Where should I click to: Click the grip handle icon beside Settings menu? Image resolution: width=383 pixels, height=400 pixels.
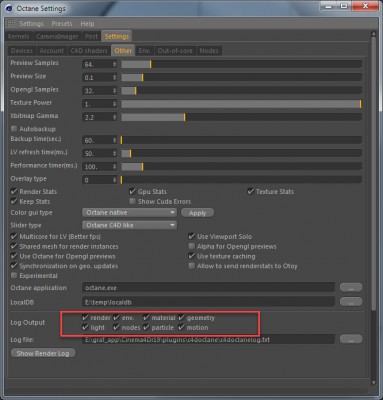tap(11, 23)
